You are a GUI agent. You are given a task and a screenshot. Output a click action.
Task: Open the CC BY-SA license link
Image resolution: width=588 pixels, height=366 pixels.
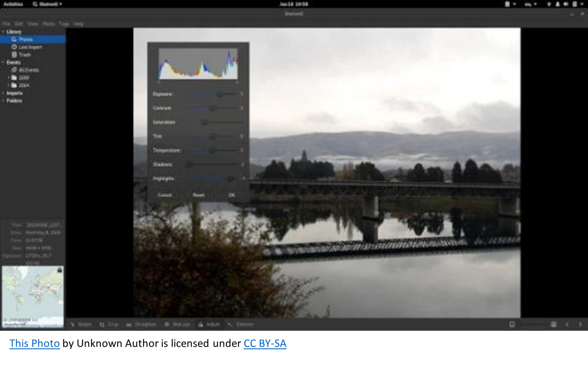[x=264, y=343]
